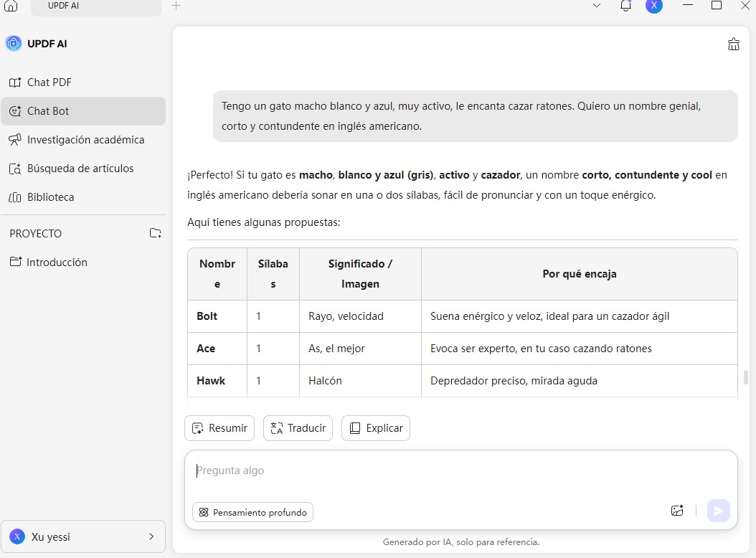Go to Biblioteca in sidebar
Screen dimensions: 756x558
(50, 197)
